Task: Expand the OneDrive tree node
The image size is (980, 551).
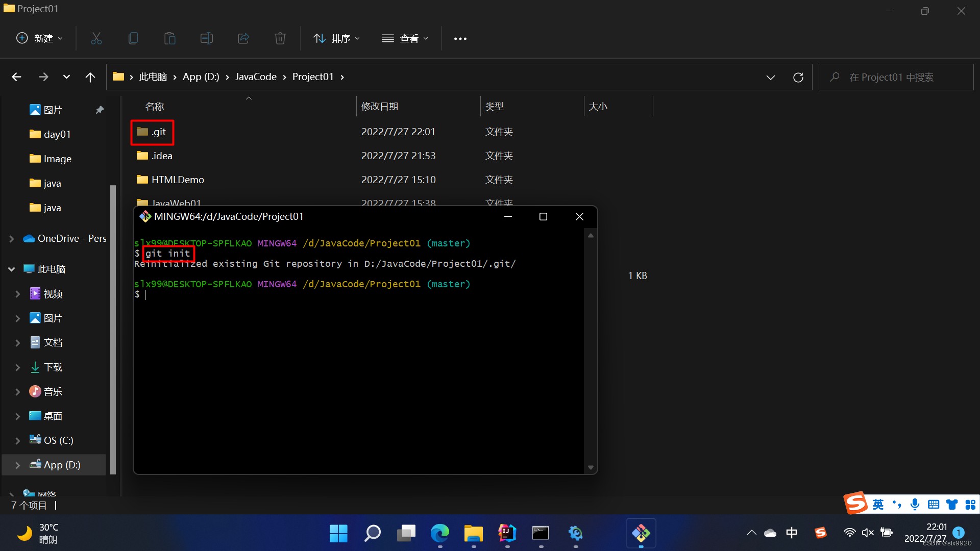Action: click(x=12, y=239)
